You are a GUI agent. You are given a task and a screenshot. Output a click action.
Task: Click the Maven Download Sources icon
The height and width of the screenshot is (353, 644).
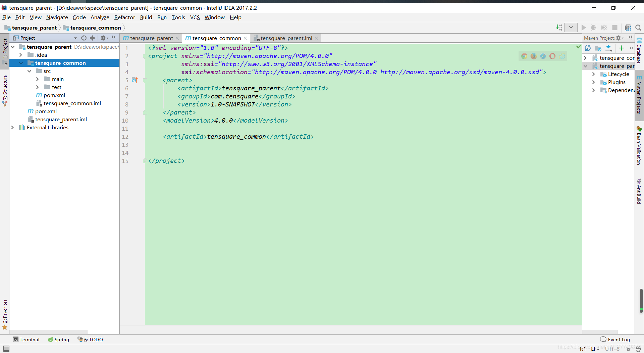pyautogui.click(x=609, y=48)
